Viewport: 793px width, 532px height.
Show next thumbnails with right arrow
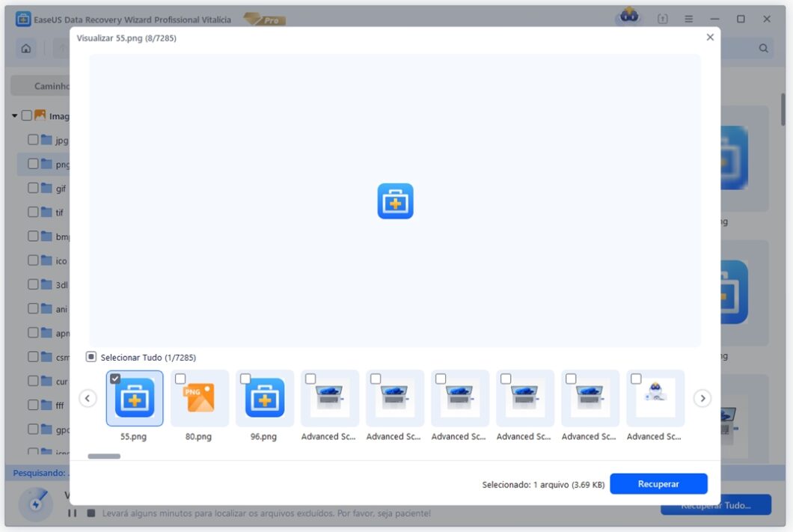click(x=702, y=398)
